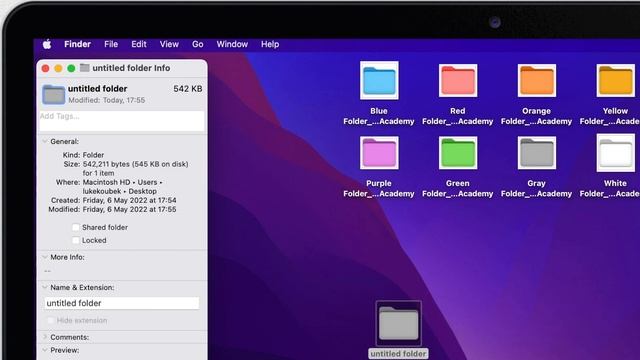This screenshot has height=360, width=640.
Task: Click the 'Macintosh HD' location path
Action: coord(107,182)
